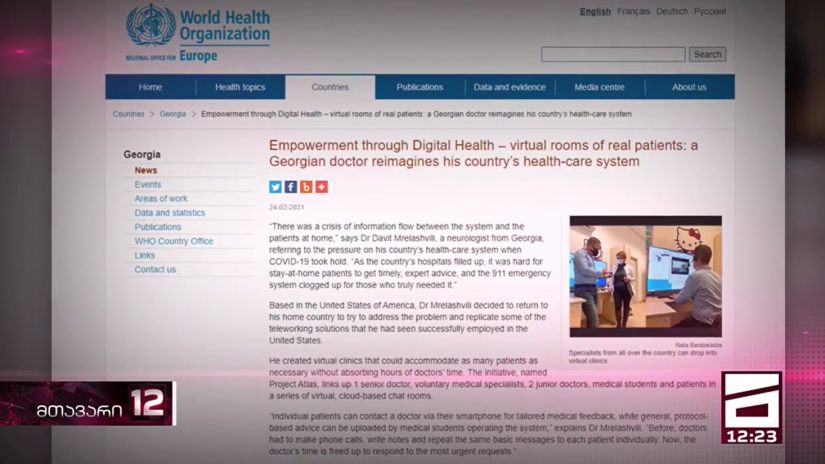
Task: Go to the Publications navigation tab
Action: pos(420,87)
